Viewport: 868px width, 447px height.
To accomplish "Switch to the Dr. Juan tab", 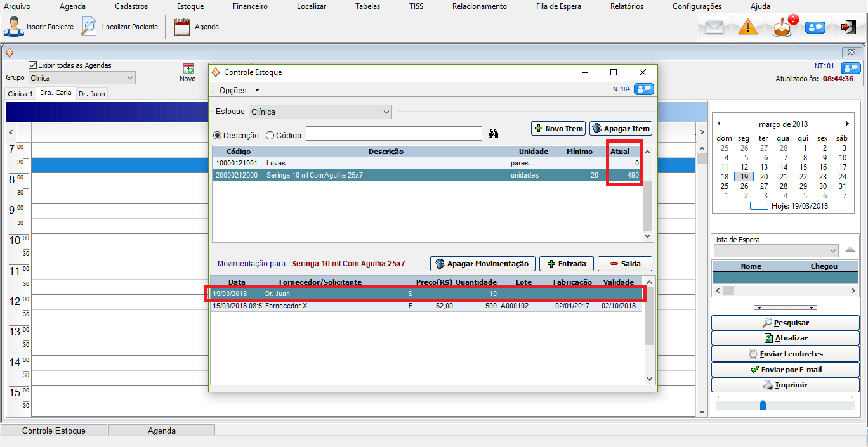I will click(92, 94).
